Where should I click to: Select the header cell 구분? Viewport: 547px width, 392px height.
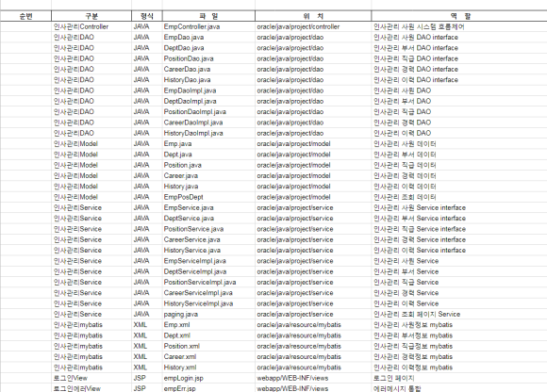tap(91, 16)
